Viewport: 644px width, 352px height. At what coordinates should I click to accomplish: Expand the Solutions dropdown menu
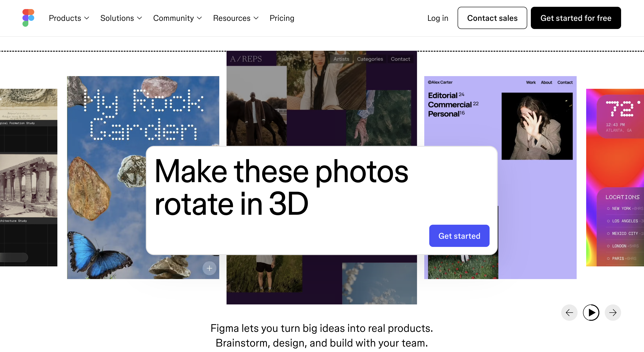point(121,18)
